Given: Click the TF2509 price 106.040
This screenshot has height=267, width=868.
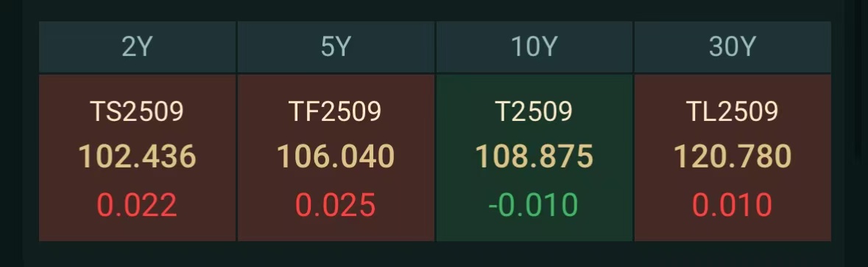Looking at the screenshot, I should 336,156.
